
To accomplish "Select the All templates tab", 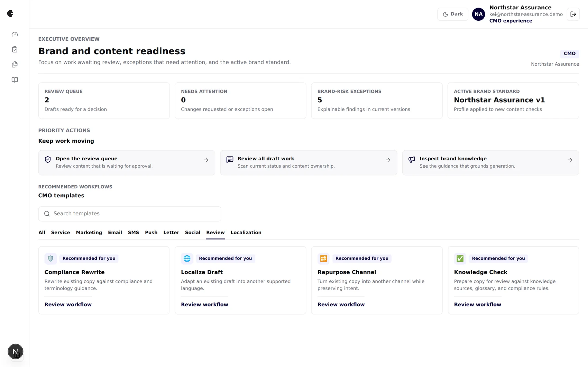I will click(42, 233).
